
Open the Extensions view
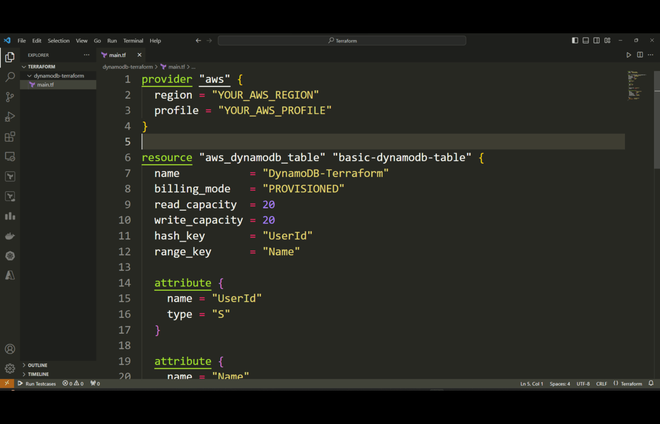point(10,136)
